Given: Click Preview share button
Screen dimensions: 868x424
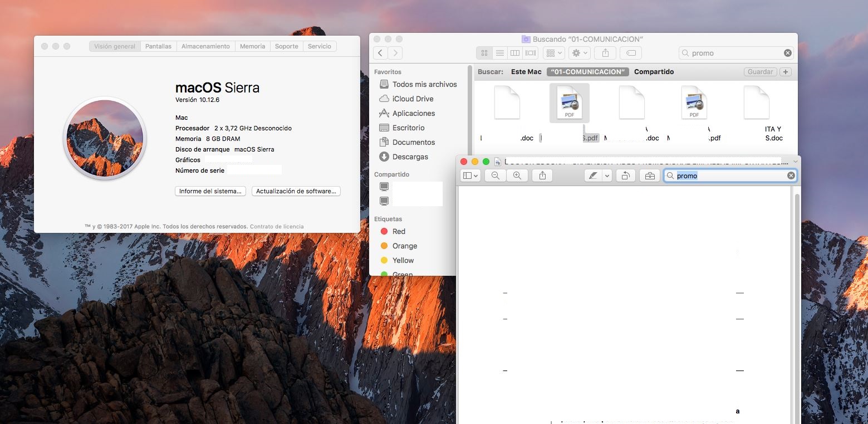Looking at the screenshot, I should tap(542, 176).
